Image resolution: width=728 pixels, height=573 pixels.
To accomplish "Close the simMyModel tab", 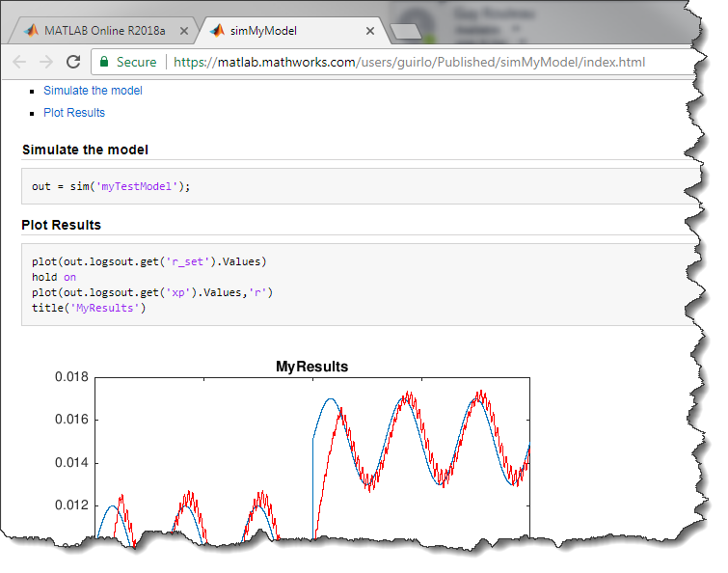I will tap(370, 31).
